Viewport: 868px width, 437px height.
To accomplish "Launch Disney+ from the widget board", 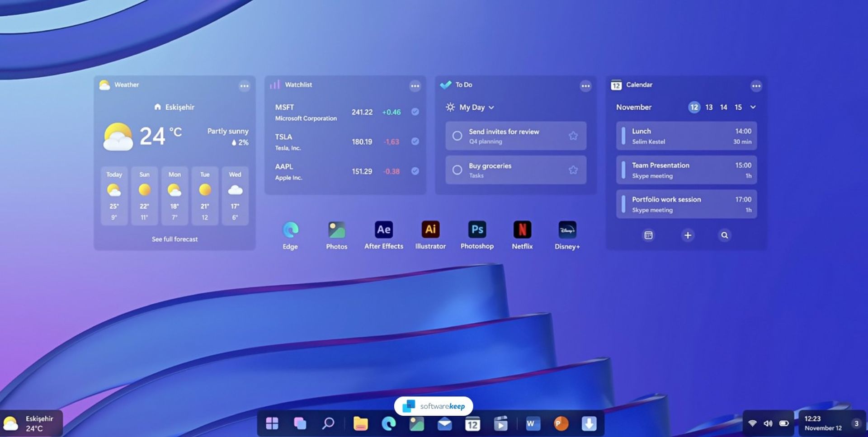I will 567,230.
